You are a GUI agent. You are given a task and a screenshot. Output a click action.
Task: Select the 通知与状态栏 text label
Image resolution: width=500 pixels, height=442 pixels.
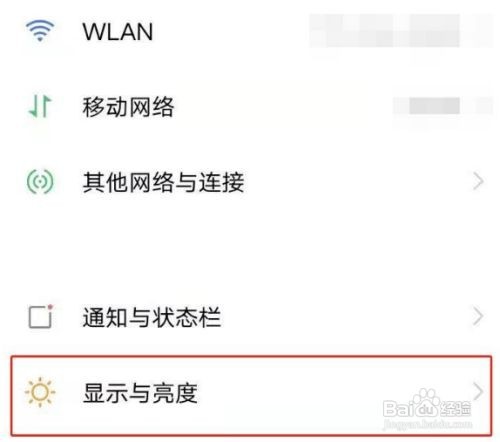pos(152,317)
